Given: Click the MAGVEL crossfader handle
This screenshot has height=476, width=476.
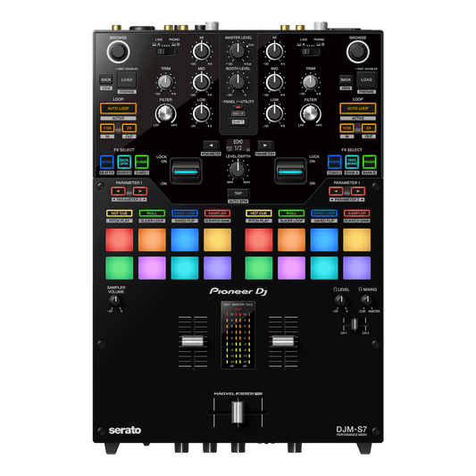Looking at the screenshot, I should 238,412.
